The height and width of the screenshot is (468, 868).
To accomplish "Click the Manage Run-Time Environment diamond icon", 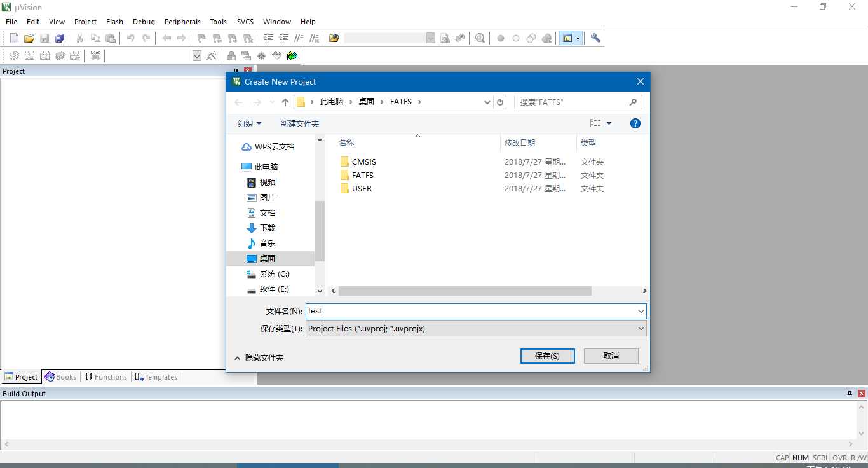I will tap(261, 56).
